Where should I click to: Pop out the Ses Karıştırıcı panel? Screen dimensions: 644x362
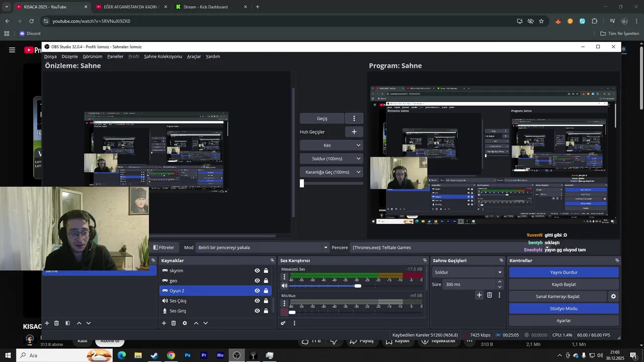click(x=425, y=260)
